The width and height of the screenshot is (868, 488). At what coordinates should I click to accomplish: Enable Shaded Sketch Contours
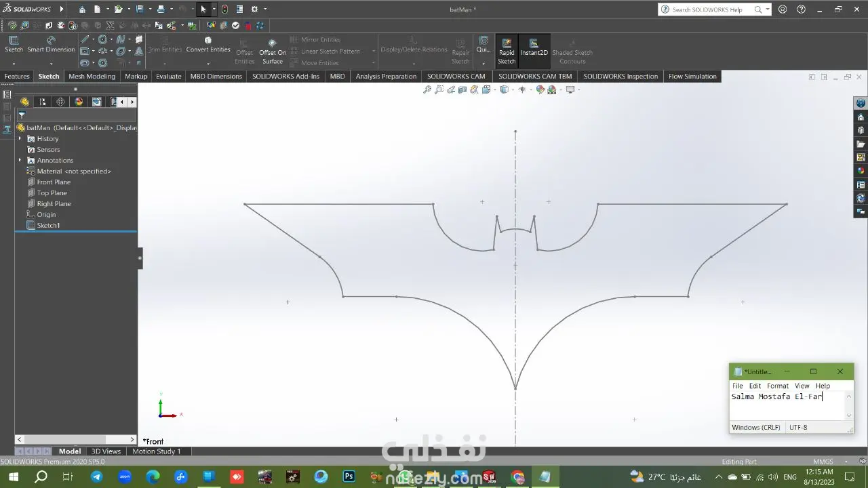[x=572, y=52]
